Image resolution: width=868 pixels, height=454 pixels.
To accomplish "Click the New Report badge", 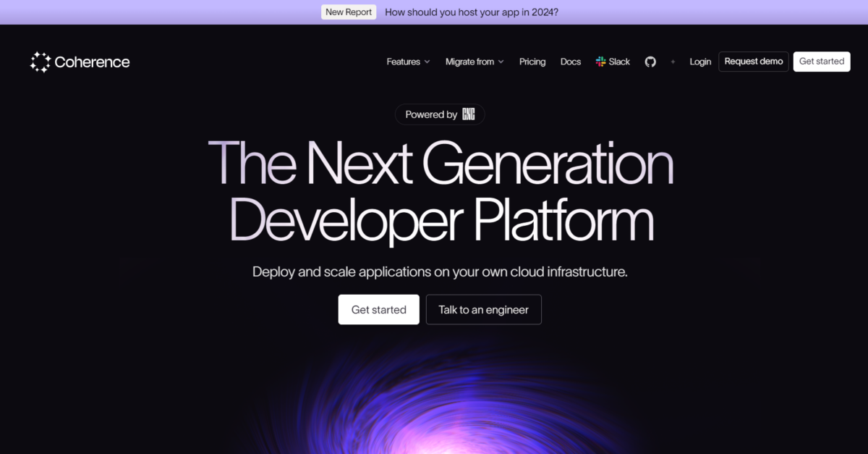I will tap(348, 12).
